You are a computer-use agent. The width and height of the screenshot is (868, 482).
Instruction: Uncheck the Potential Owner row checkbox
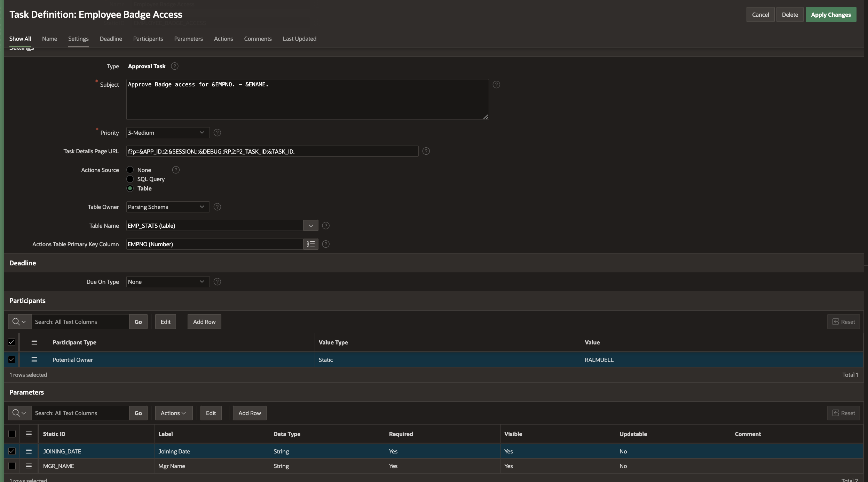12,360
